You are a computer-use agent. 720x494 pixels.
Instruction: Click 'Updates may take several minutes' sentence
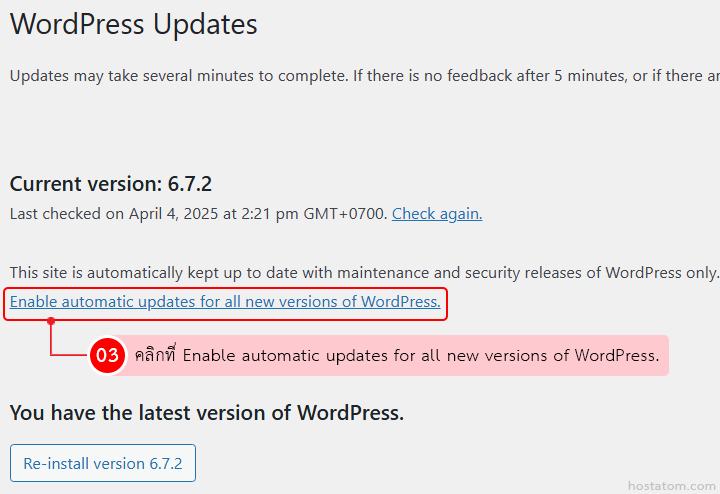coord(178,75)
